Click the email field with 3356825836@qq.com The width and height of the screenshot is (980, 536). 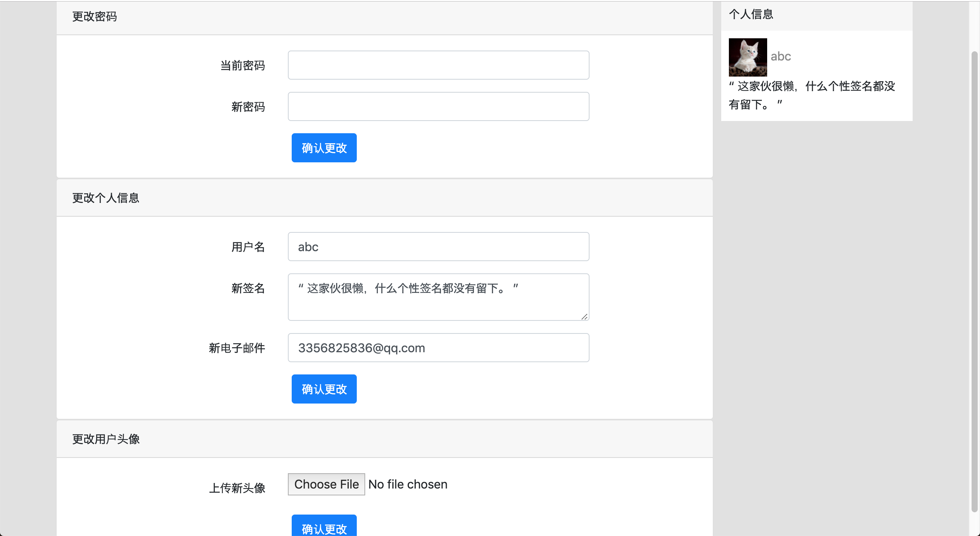[438, 348]
